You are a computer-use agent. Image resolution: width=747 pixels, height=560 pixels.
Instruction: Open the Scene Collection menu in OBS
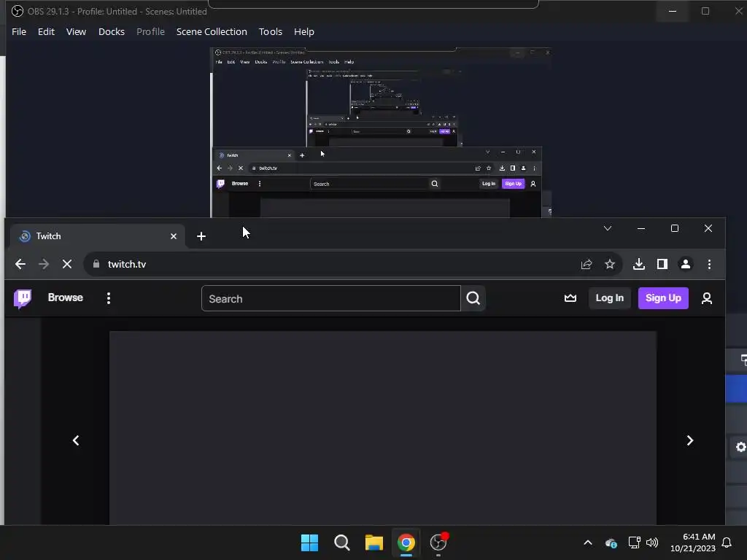pyautogui.click(x=212, y=31)
